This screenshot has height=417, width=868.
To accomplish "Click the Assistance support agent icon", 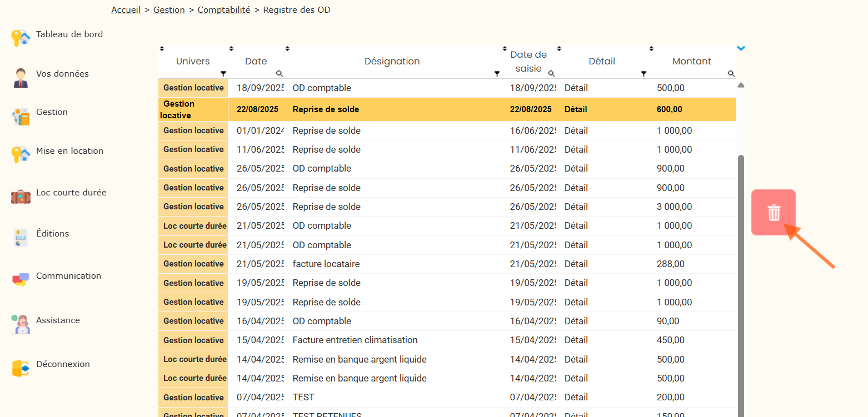I will (x=21, y=324).
